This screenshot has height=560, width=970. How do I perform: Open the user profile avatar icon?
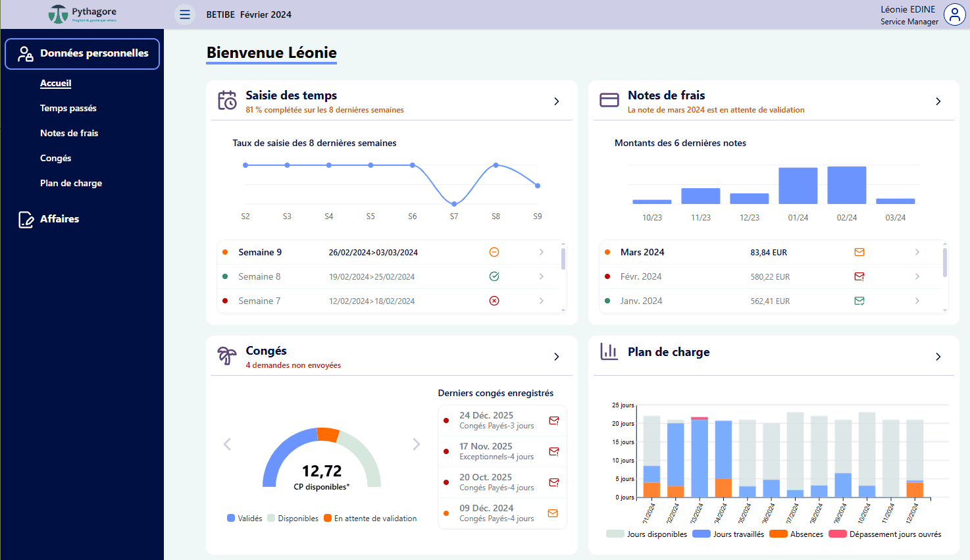(x=954, y=14)
